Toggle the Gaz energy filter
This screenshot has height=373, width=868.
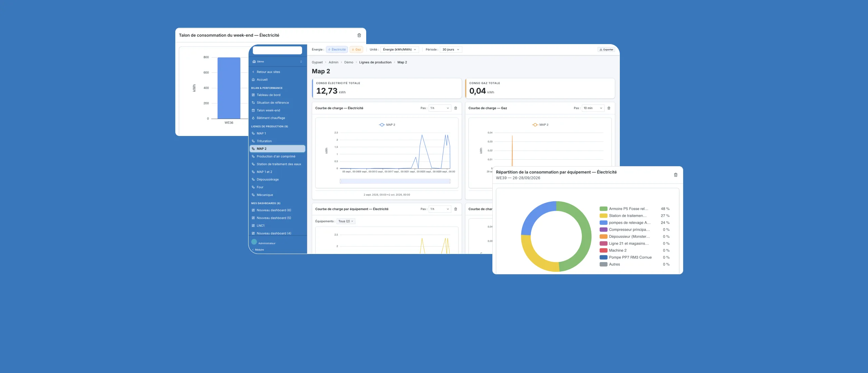356,50
